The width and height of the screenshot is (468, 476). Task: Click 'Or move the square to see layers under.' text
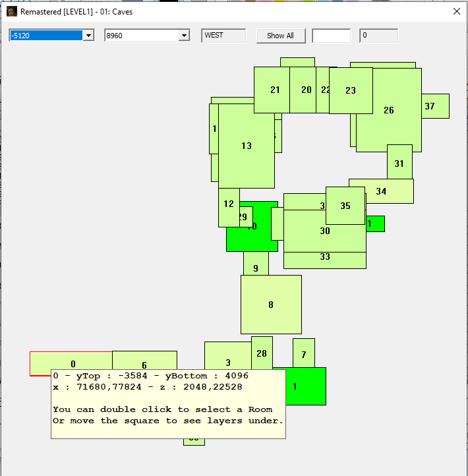pos(168,421)
